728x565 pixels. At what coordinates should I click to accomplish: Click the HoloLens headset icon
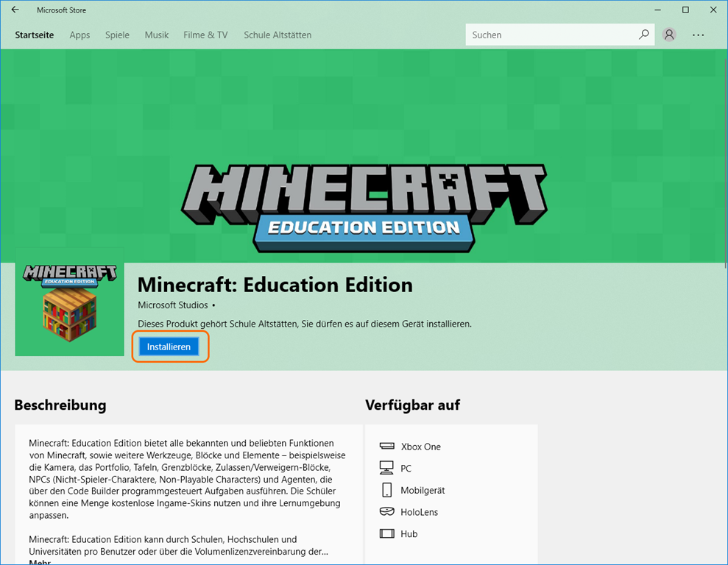386,512
